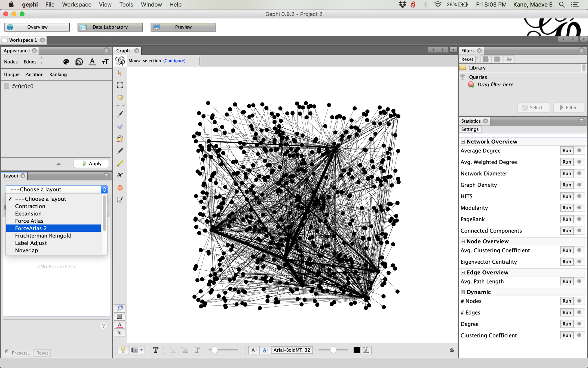Toggle the link attributes chain icon
Image resolution: width=588 pixels, height=368 pixels.
pyautogui.click(x=59, y=164)
